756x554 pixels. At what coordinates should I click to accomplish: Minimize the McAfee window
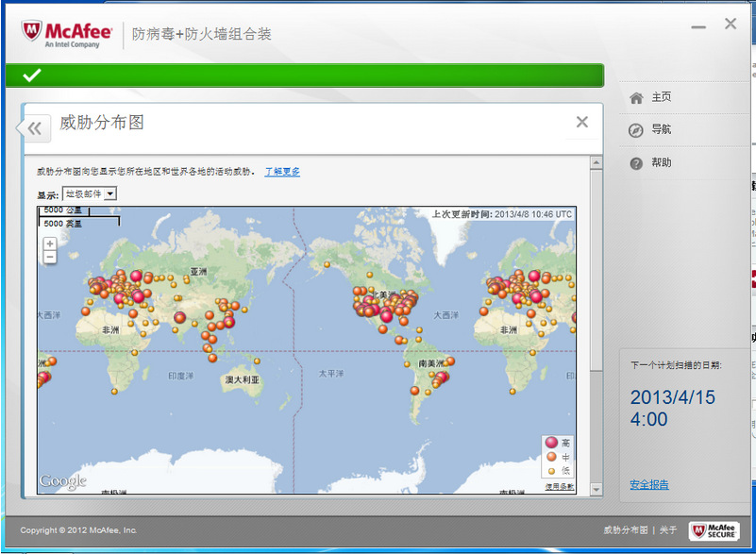(x=697, y=25)
